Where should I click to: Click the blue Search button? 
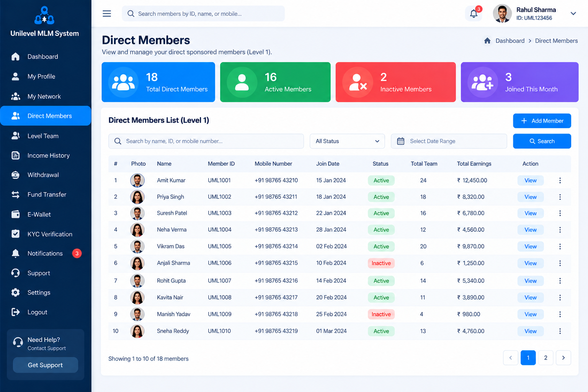(542, 141)
